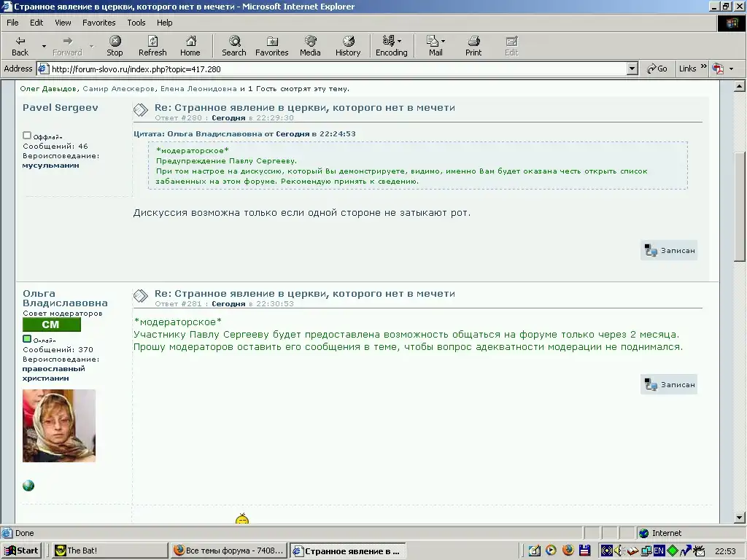
Task: Open the History toolbar panel
Action: pos(348,46)
